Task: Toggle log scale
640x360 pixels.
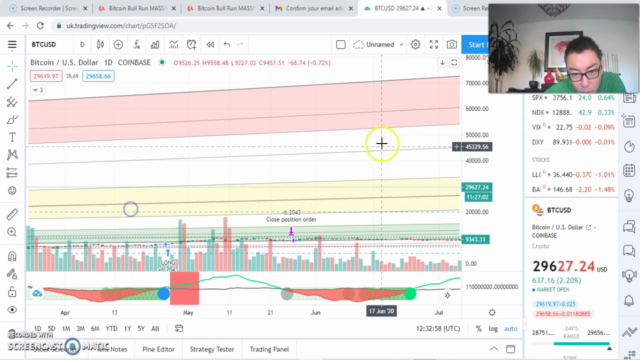Action: click(x=493, y=329)
